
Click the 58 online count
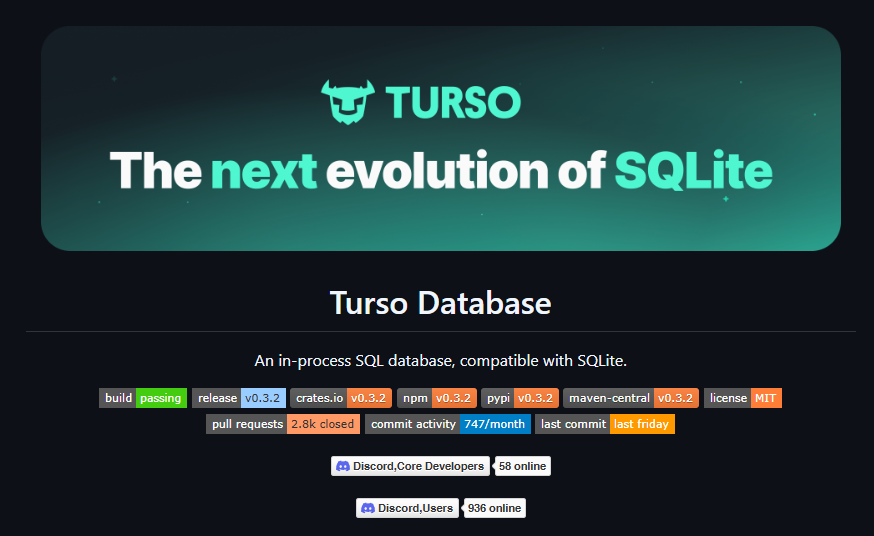pyautogui.click(x=522, y=466)
